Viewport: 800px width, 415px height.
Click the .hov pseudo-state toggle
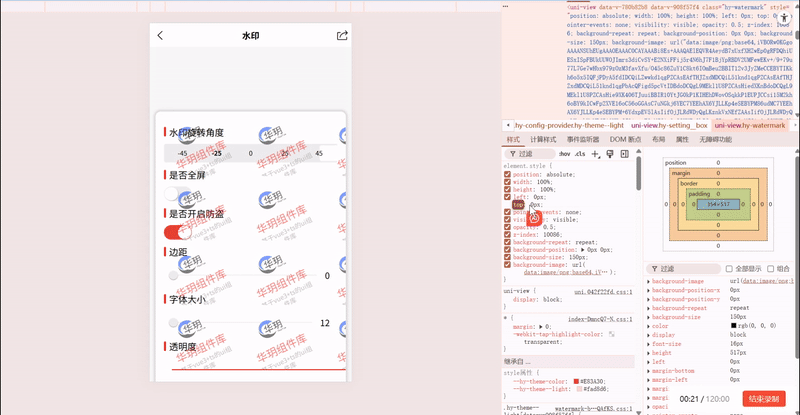(x=564, y=154)
